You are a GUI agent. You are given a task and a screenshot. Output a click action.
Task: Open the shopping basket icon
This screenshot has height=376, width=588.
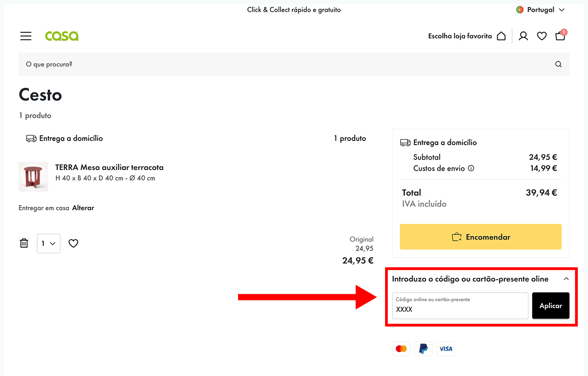560,36
